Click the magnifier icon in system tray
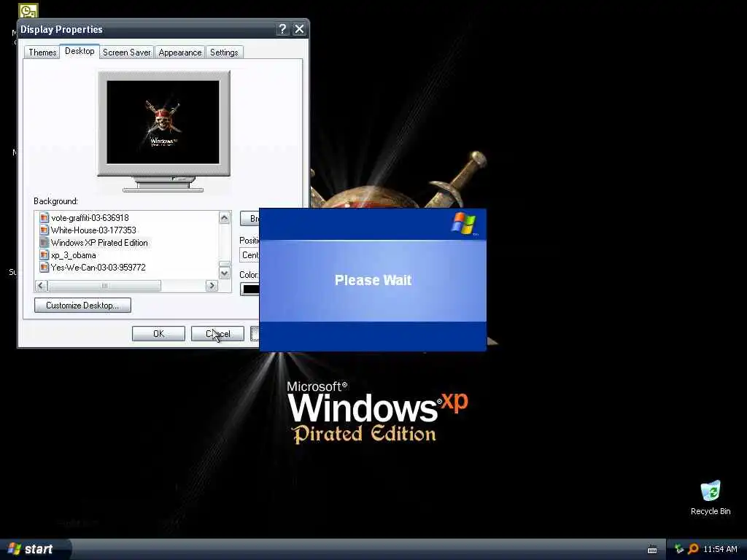Viewport: 747px width, 560px height. click(x=693, y=549)
